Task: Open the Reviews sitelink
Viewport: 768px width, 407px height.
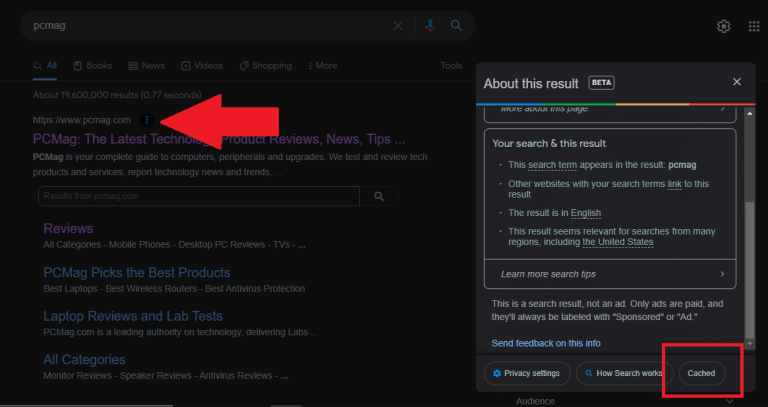Action: (68, 229)
